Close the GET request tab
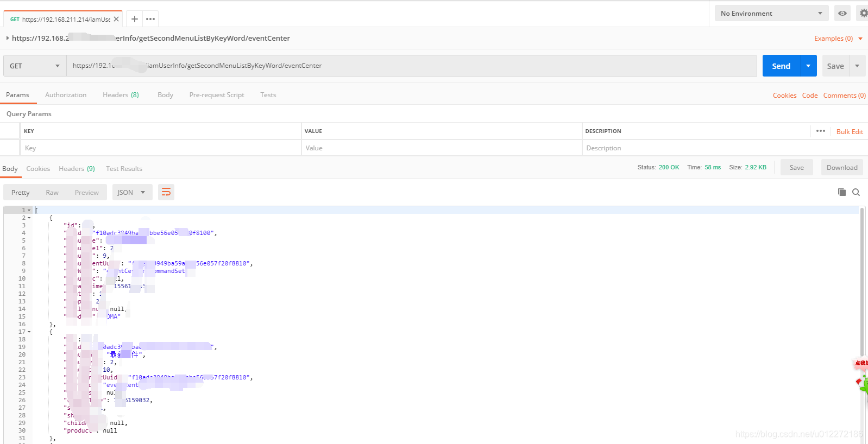Image resolution: width=868 pixels, height=444 pixels. (x=116, y=19)
